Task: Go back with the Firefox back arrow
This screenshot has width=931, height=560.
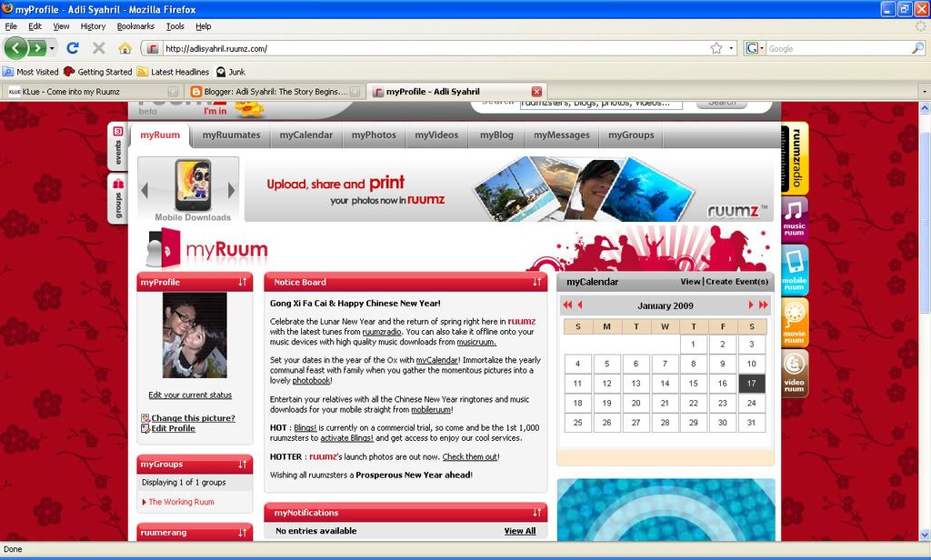Action: [x=16, y=48]
